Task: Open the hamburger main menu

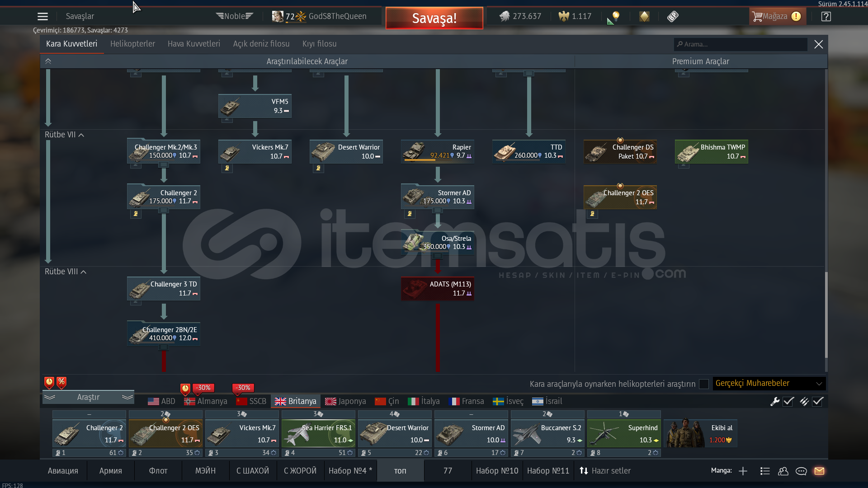Action: (42, 17)
